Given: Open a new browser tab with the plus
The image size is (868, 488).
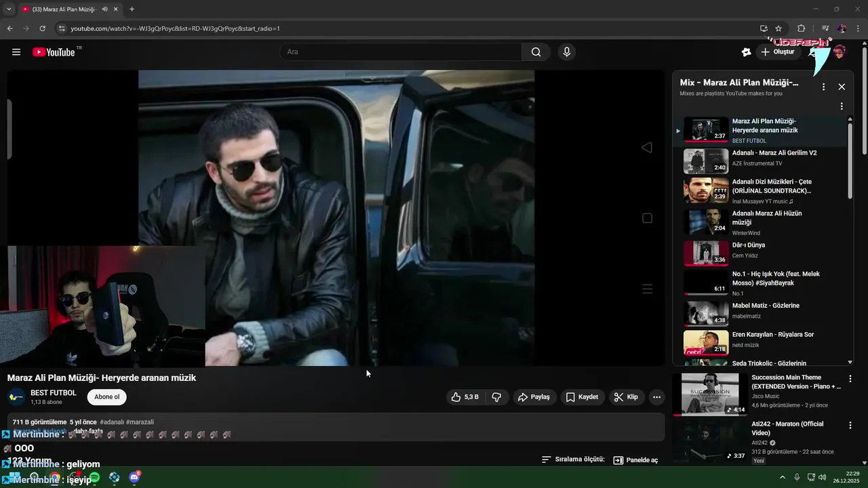Looking at the screenshot, I should pyautogui.click(x=132, y=9).
